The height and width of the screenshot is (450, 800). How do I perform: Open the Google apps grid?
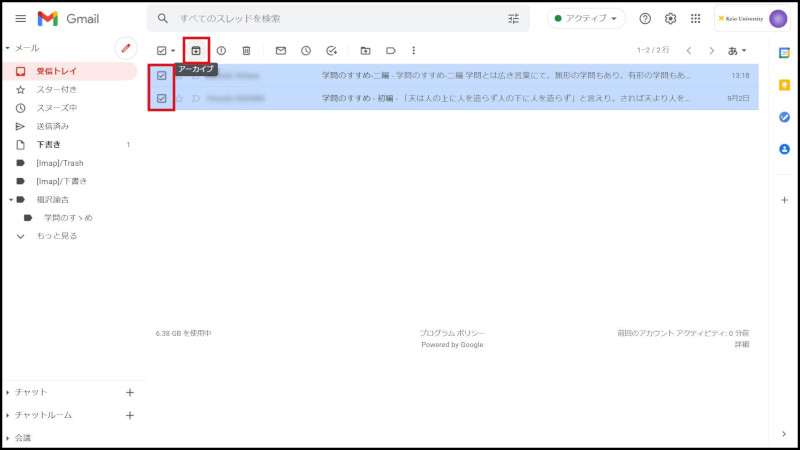tap(696, 18)
